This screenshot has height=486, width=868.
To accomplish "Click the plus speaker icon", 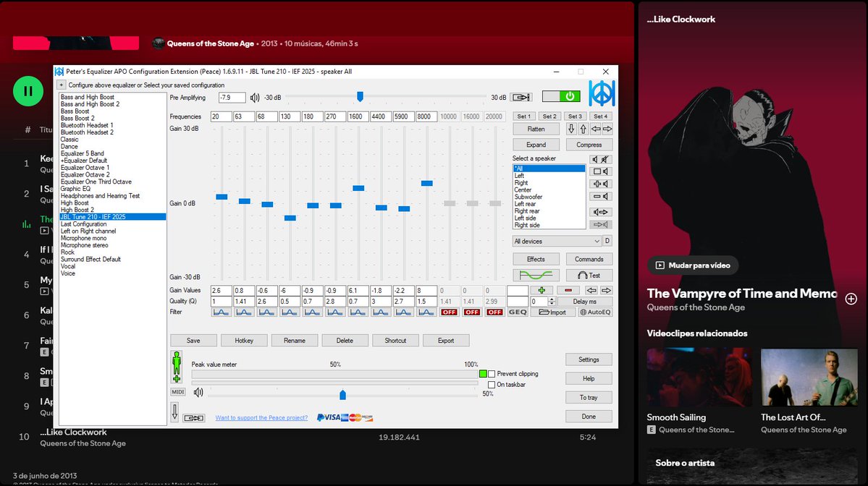I will [x=601, y=184].
